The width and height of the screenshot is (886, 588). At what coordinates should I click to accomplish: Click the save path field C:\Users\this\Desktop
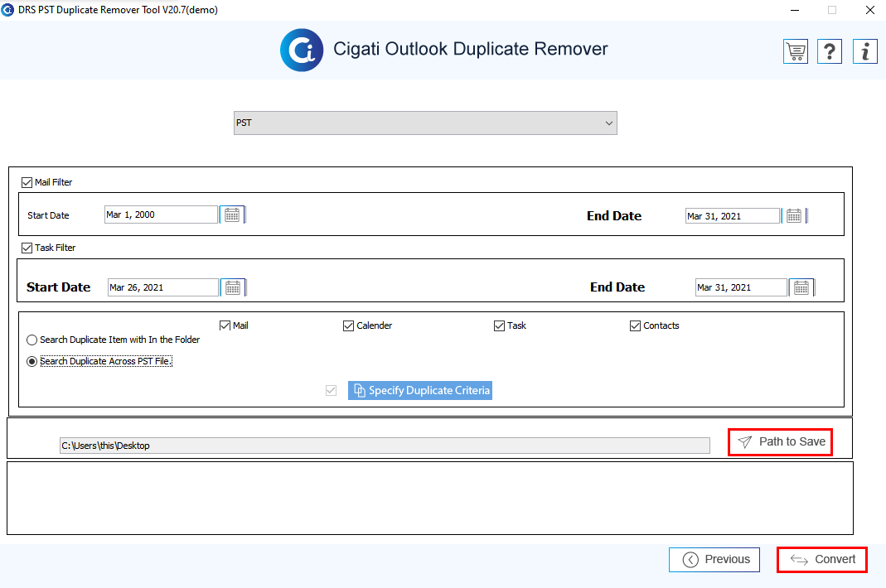pyautogui.click(x=385, y=446)
